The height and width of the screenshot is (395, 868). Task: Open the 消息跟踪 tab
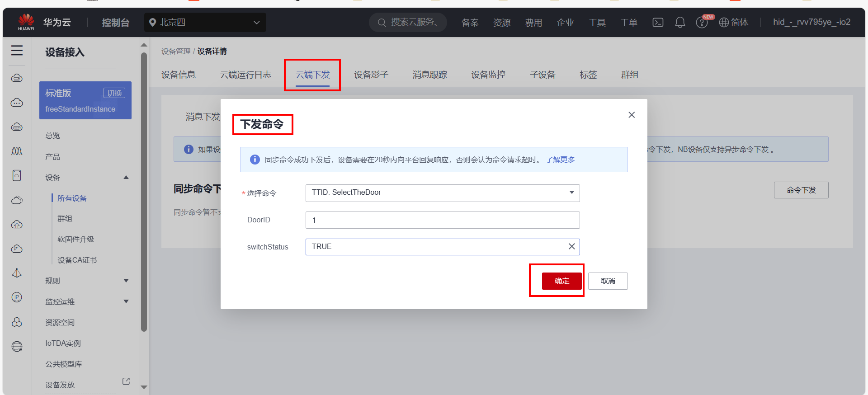point(429,75)
